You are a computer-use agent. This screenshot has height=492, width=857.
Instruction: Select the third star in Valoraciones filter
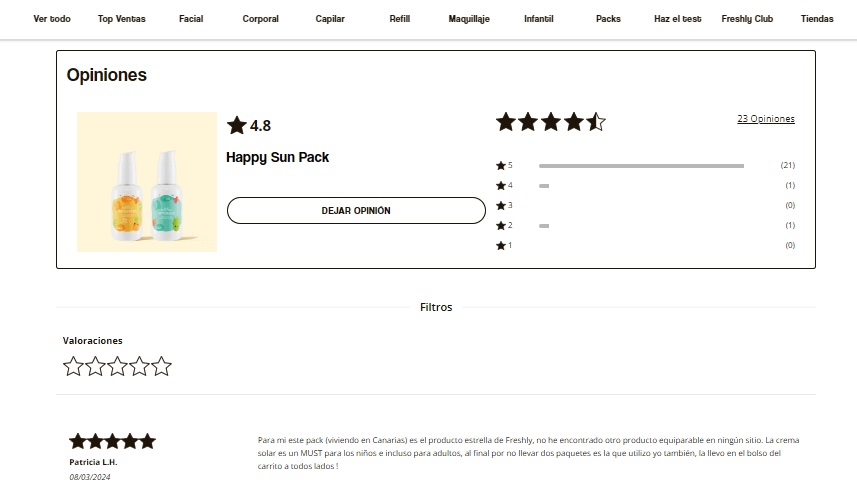pyautogui.click(x=117, y=366)
